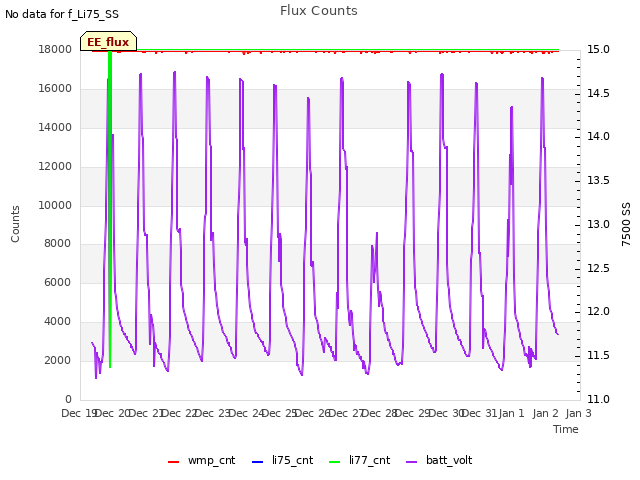Click the Jan 3 date tick
The width and height of the screenshot is (640, 480).
pos(579,413)
